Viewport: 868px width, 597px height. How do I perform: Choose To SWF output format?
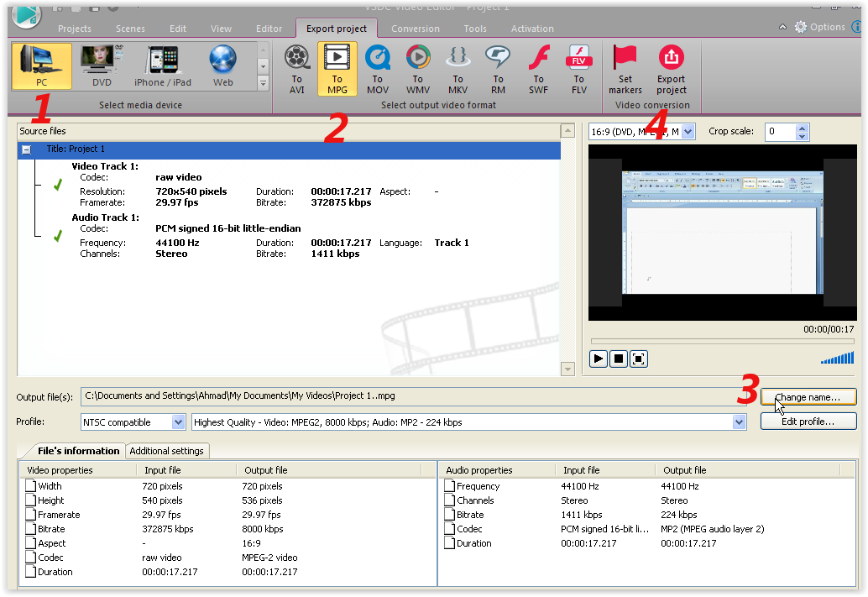(539, 69)
